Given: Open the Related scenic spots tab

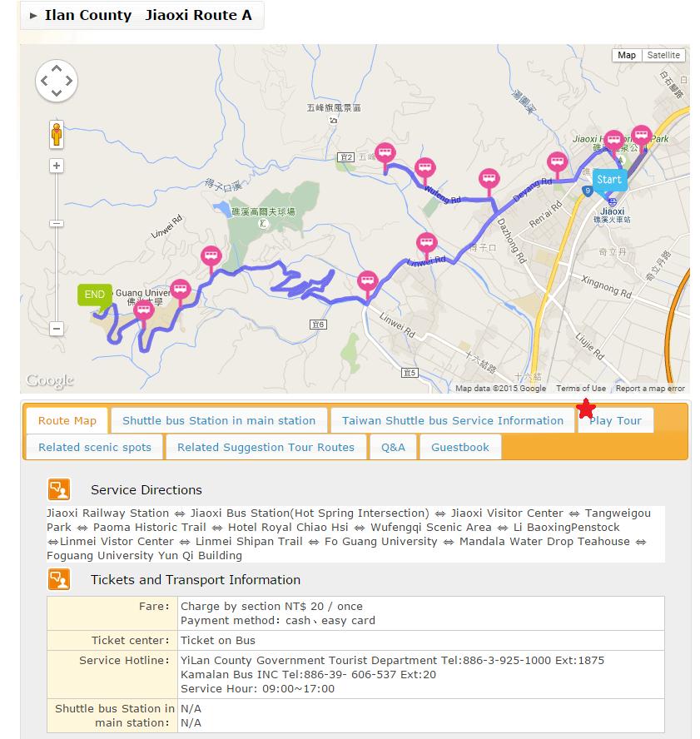Looking at the screenshot, I should [95, 447].
